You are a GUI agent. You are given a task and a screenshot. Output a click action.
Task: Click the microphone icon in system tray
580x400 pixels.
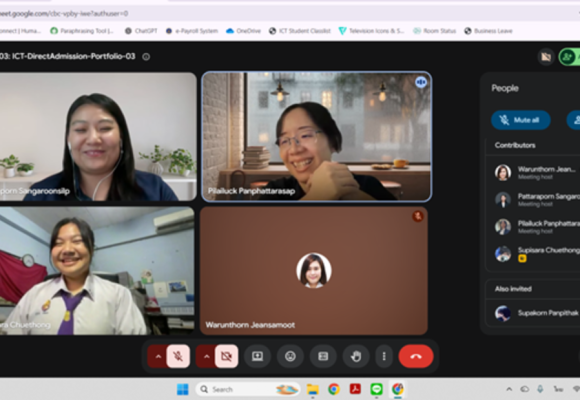[x=540, y=389]
